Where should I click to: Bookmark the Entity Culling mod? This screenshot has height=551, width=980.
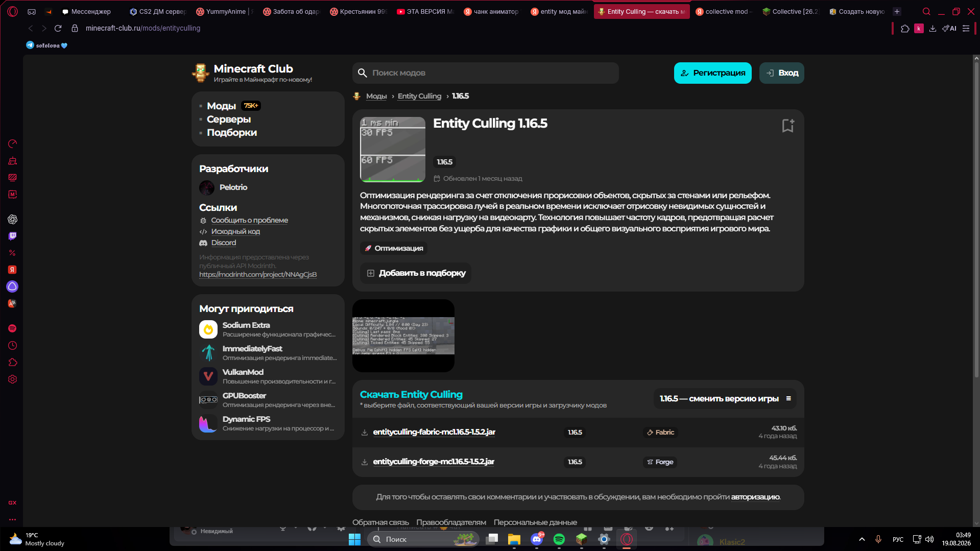pos(788,126)
